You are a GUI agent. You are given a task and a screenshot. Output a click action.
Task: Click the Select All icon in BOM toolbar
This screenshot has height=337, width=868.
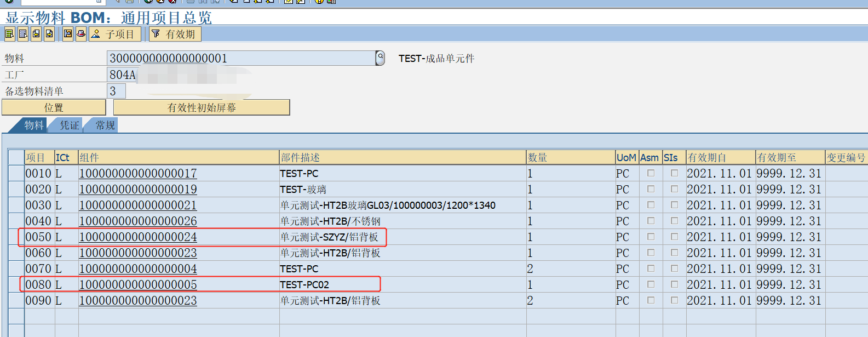click(x=9, y=34)
